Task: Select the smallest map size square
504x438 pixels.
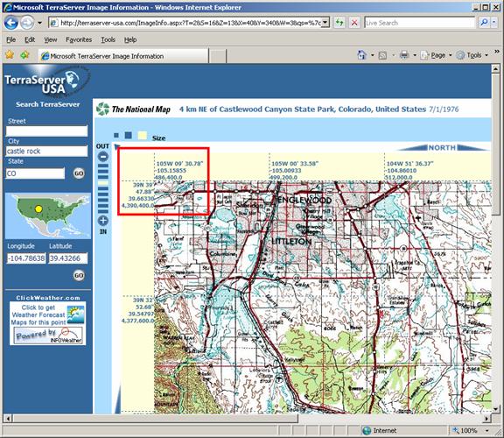Action: [116, 136]
